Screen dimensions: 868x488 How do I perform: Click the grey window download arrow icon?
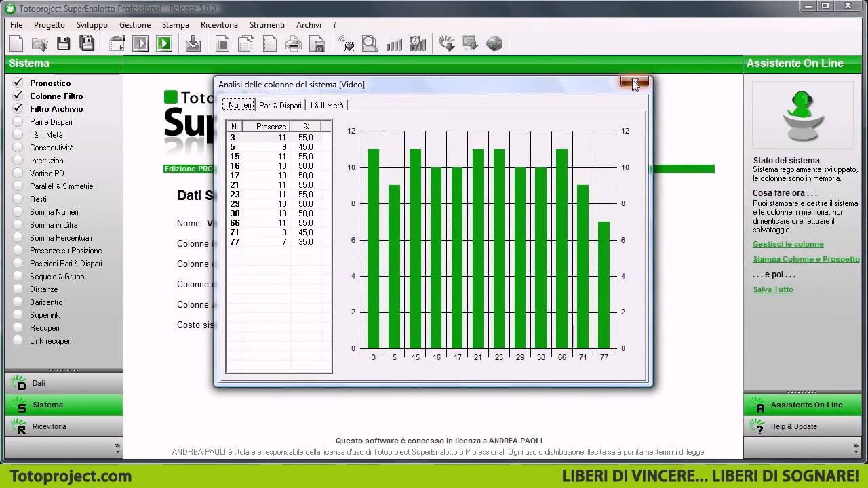(471, 44)
